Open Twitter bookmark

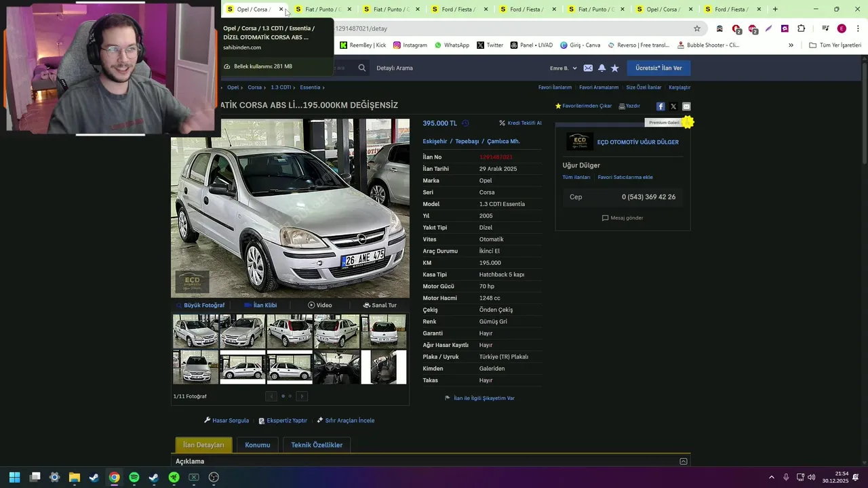490,45
